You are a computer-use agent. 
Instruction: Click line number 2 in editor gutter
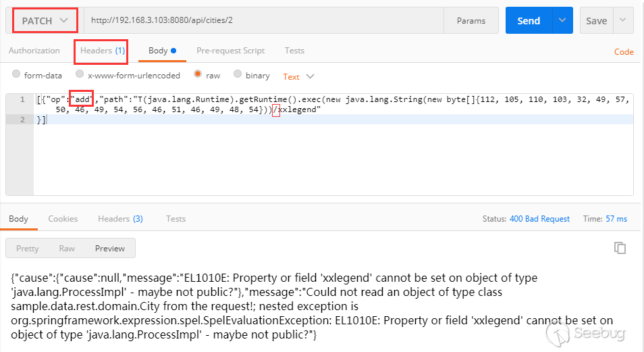(22, 120)
